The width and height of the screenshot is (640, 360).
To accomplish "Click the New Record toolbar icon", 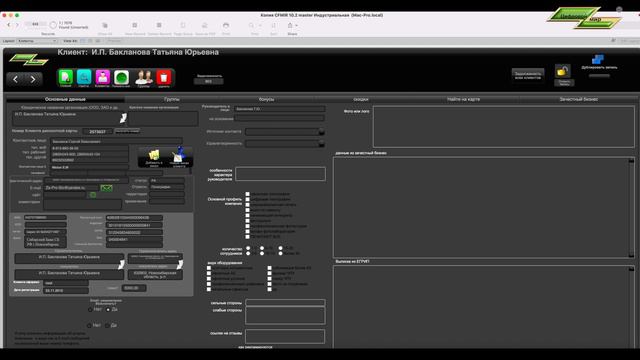I will (x=135, y=25).
